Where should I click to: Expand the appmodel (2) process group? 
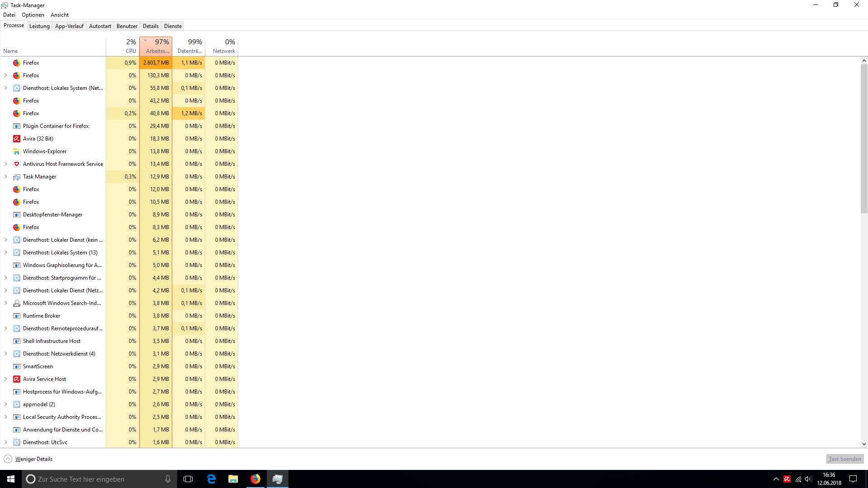5,404
